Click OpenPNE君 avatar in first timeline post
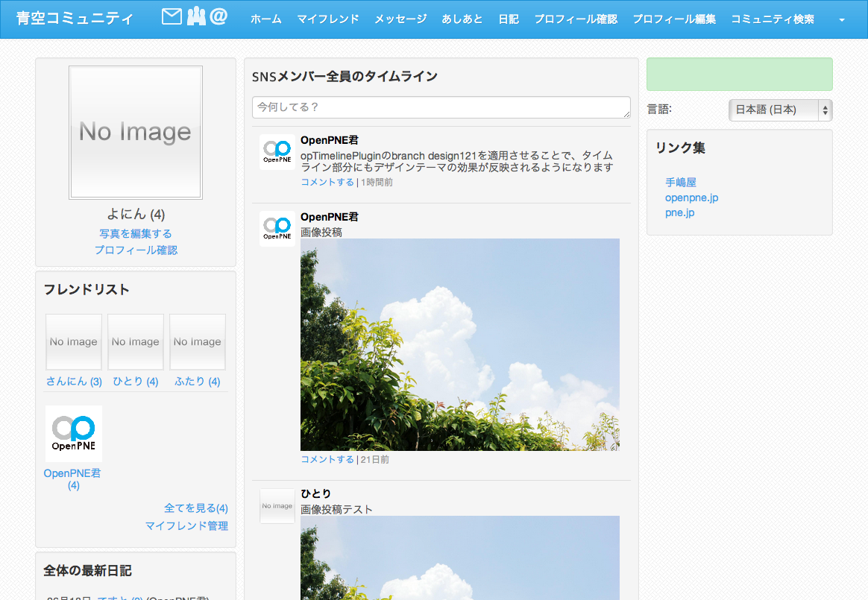 277,152
